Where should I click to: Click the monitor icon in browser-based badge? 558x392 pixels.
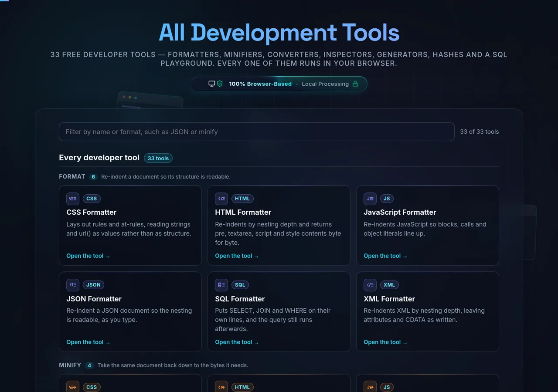(212, 84)
